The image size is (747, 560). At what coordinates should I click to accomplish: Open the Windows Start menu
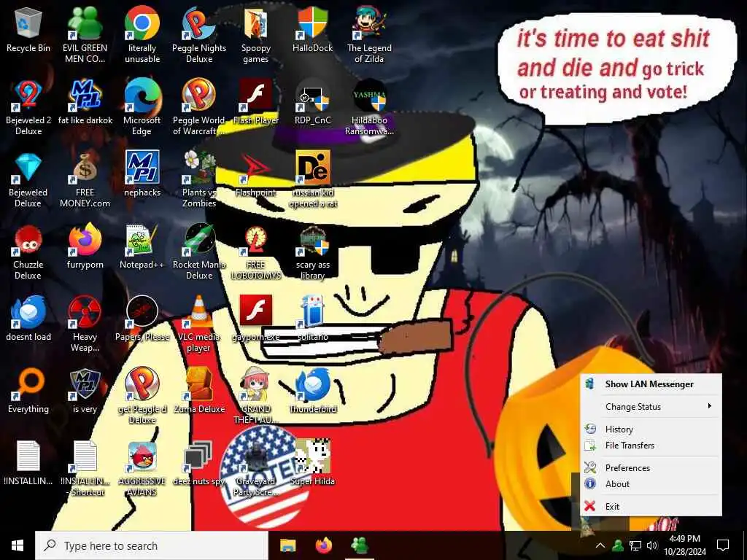pos(18,545)
